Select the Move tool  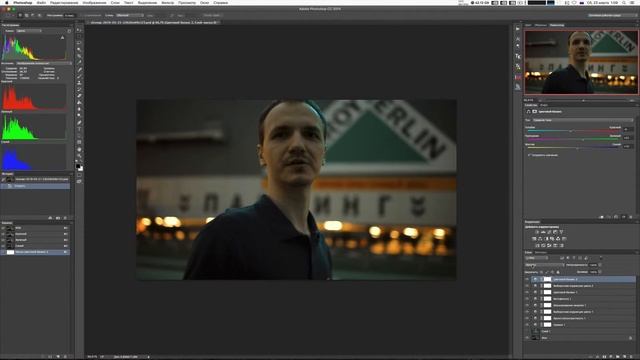(79, 30)
